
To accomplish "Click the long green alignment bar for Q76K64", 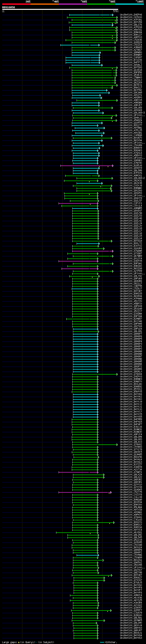I will 95,374.
